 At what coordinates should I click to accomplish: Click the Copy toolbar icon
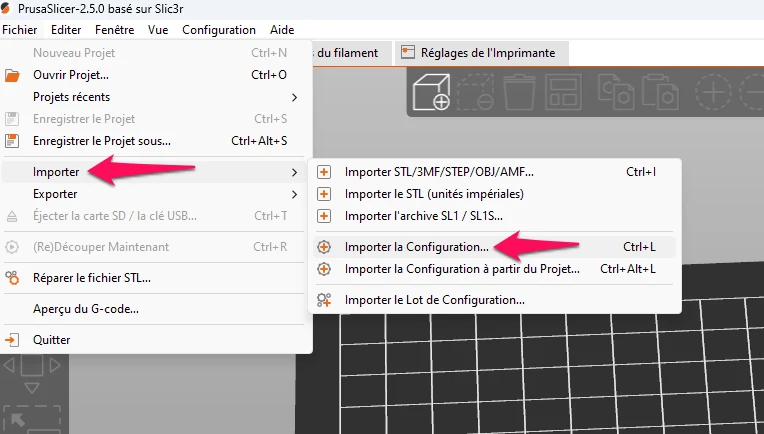click(x=616, y=92)
